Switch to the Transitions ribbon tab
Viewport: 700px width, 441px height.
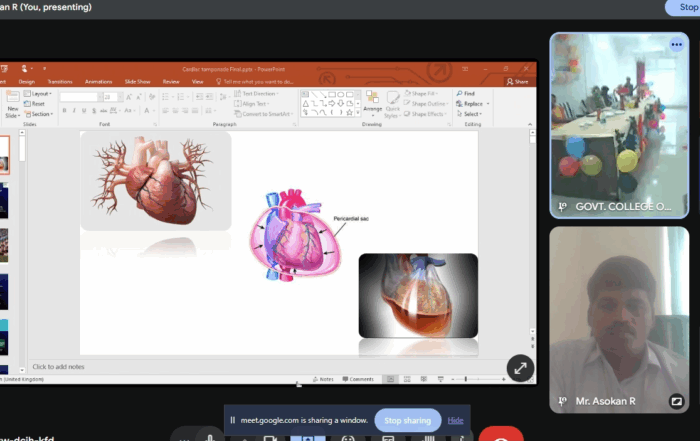pos(60,81)
